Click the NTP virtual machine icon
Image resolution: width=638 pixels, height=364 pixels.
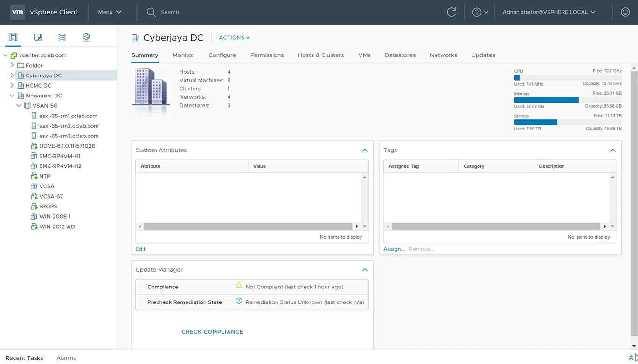tap(34, 176)
